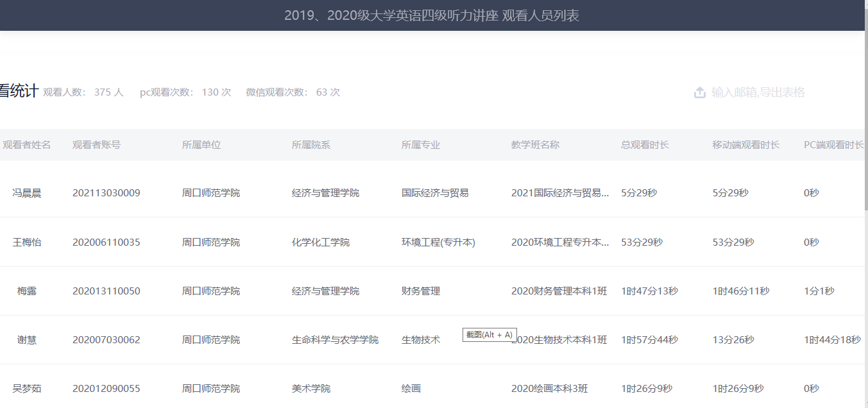This screenshot has height=408, width=868.
Task: Click the export upload icon
Action: [x=700, y=92]
